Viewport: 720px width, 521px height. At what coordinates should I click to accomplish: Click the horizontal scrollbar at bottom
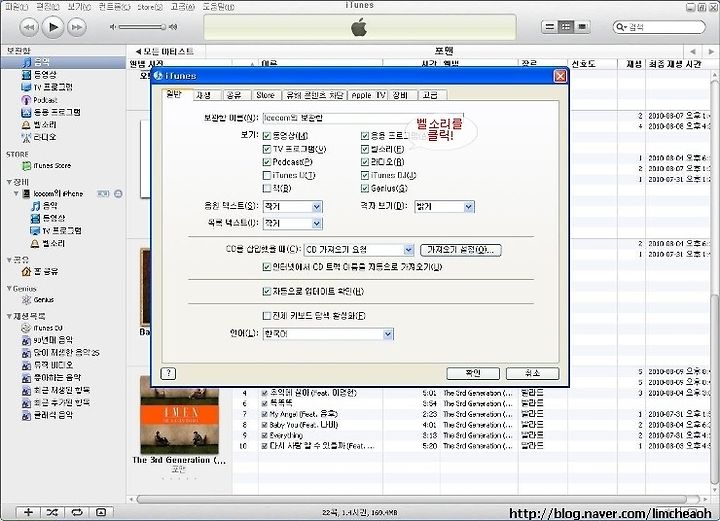[411, 499]
